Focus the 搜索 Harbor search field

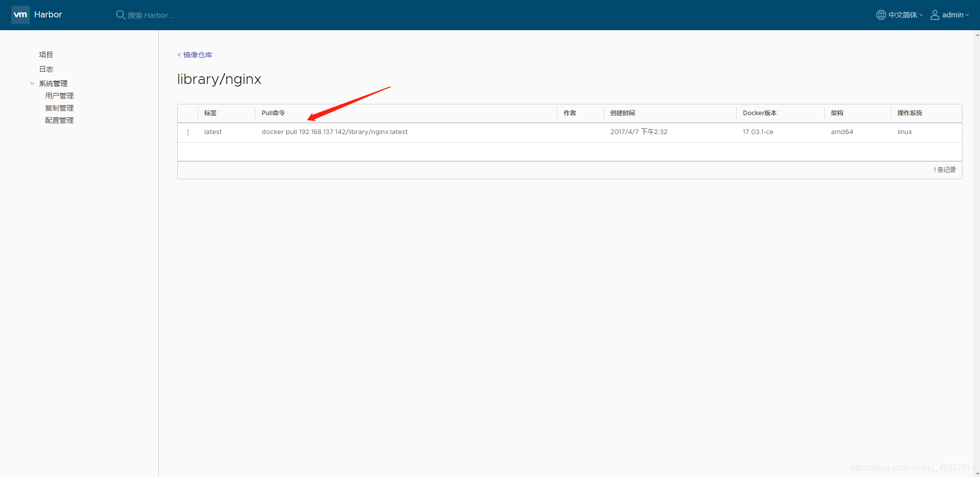151,15
